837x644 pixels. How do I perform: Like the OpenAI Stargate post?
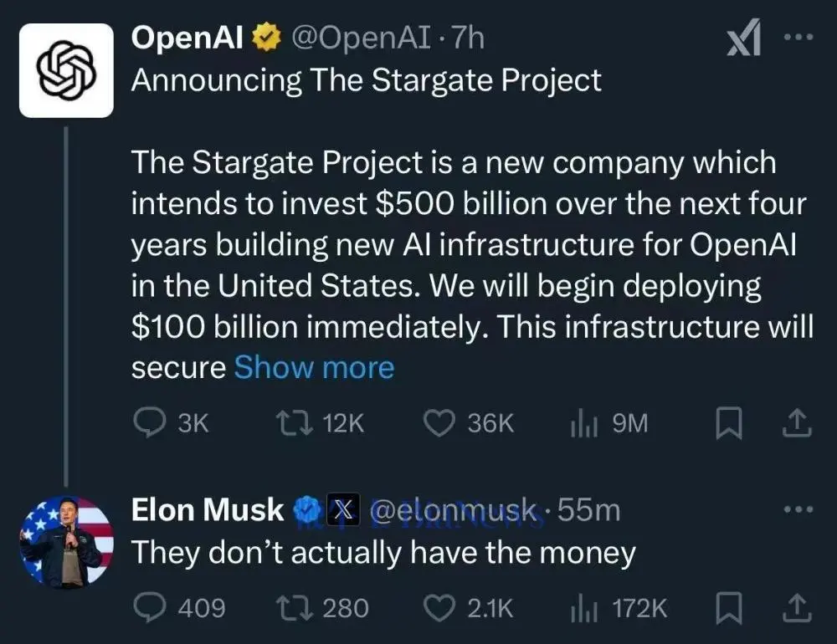(439, 424)
